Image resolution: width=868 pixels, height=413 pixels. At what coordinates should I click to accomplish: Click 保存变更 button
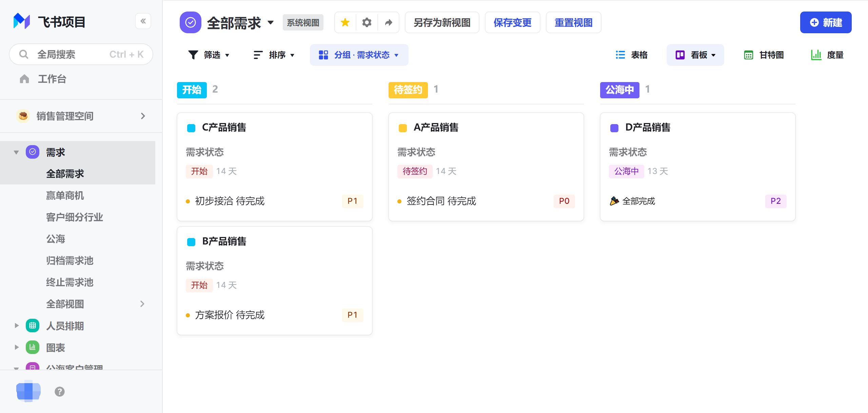pyautogui.click(x=512, y=22)
